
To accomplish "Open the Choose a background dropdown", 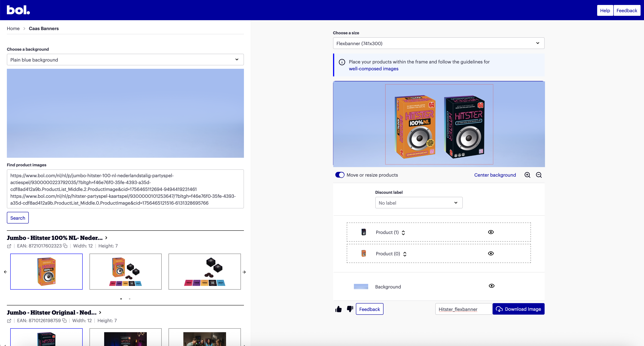I will coord(125,60).
